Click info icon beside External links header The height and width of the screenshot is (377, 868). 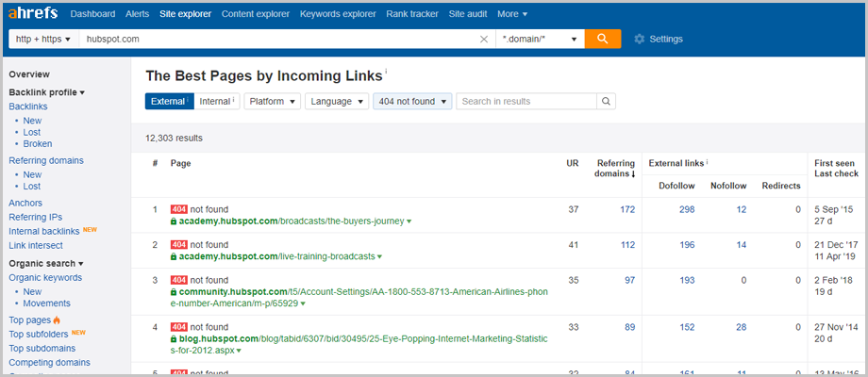pyautogui.click(x=708, y=163)
